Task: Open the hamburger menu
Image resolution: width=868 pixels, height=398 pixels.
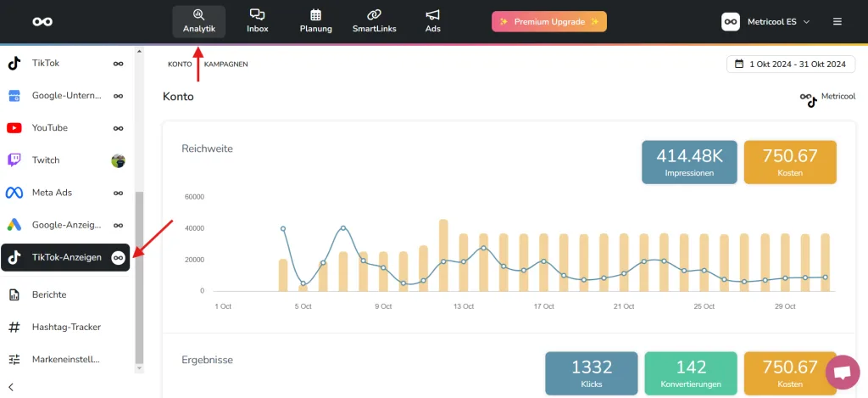Action: click(837, 21)
